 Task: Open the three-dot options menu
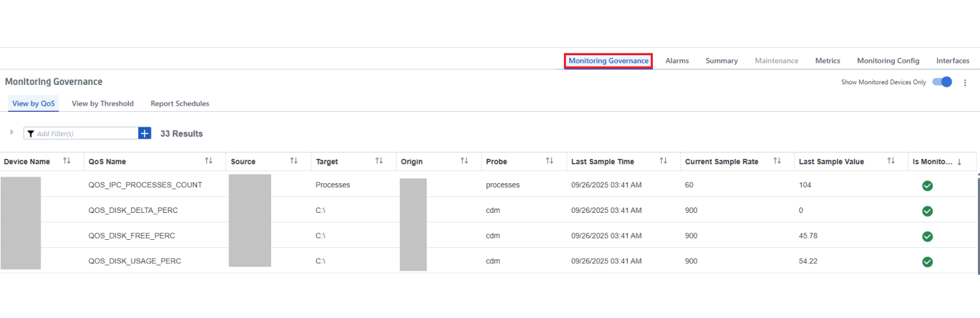(x=964, y=82)
